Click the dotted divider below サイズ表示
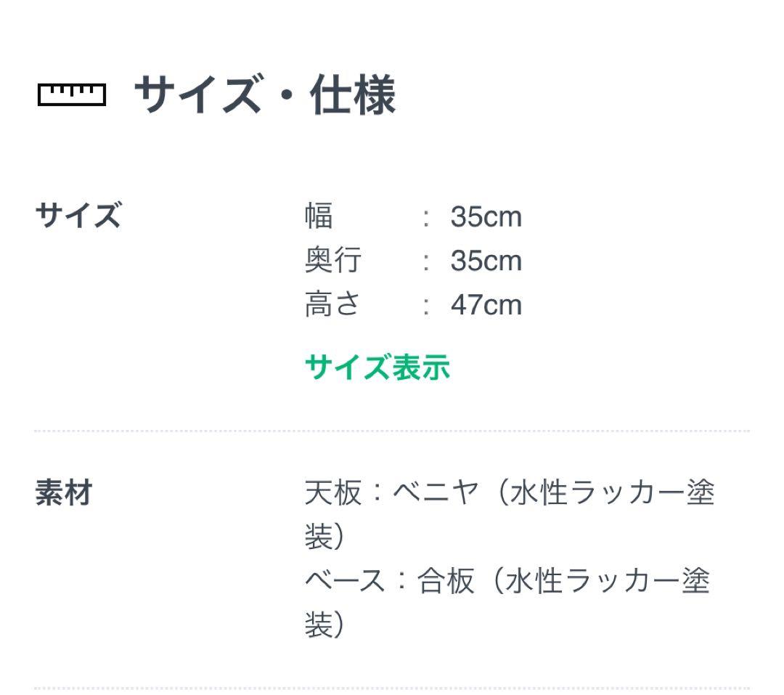The width and height of the screenshot is (784, 695). [x=392, y=431]
